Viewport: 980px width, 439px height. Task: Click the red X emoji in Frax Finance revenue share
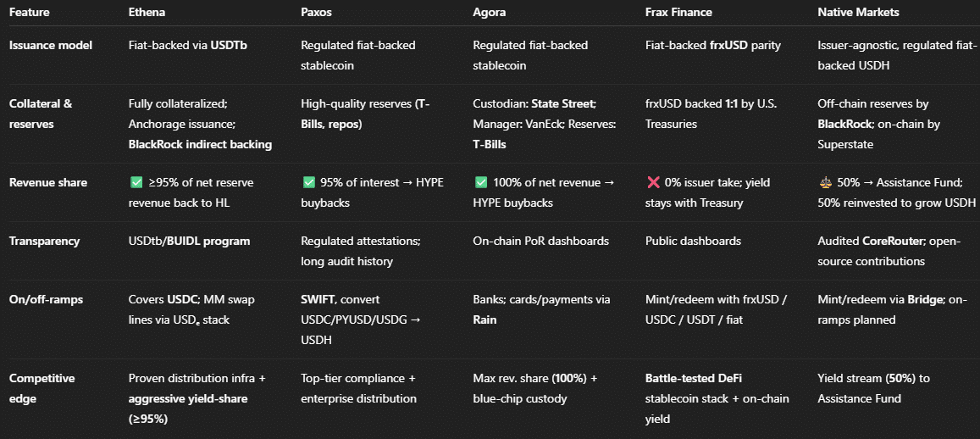[x=652, y=182]
